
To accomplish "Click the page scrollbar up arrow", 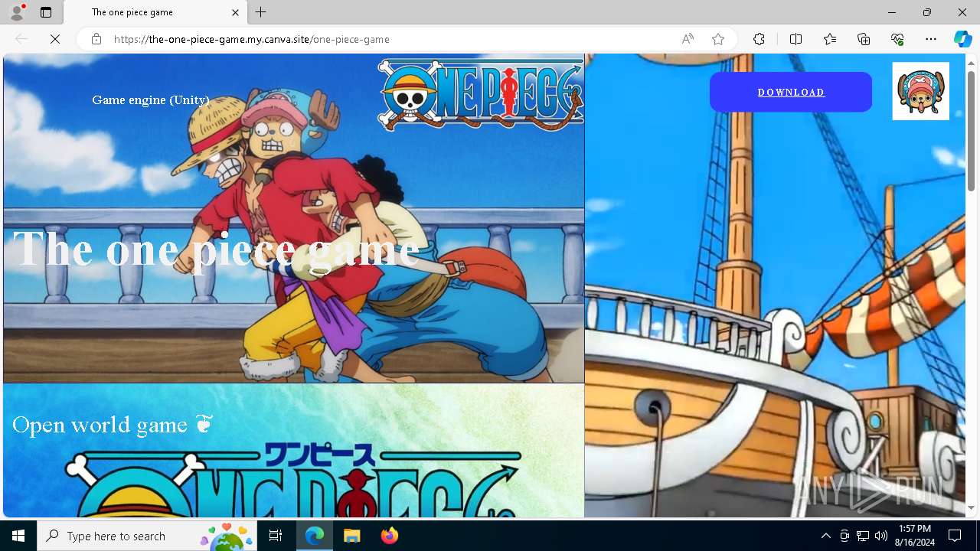I will tap(971, 62).
